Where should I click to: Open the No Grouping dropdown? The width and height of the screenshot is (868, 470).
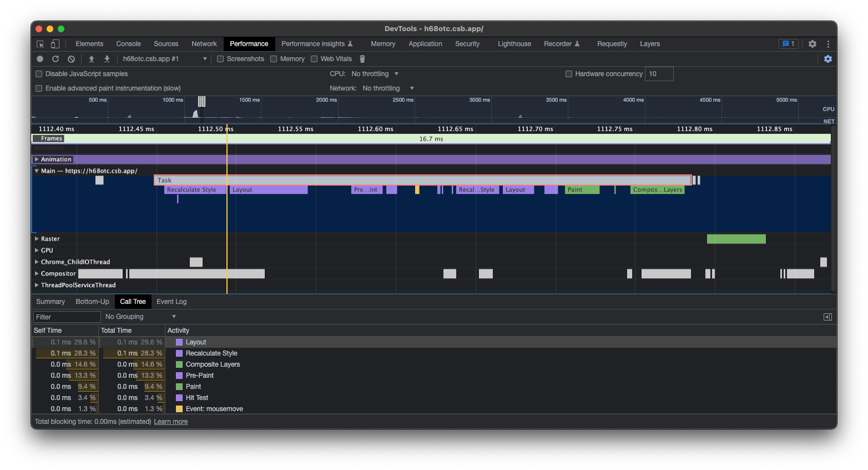[140, 317]
